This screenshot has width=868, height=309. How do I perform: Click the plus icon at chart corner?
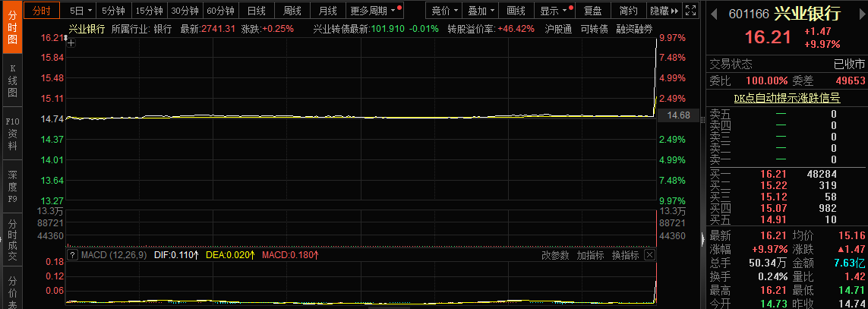click(x=71, y=43)
